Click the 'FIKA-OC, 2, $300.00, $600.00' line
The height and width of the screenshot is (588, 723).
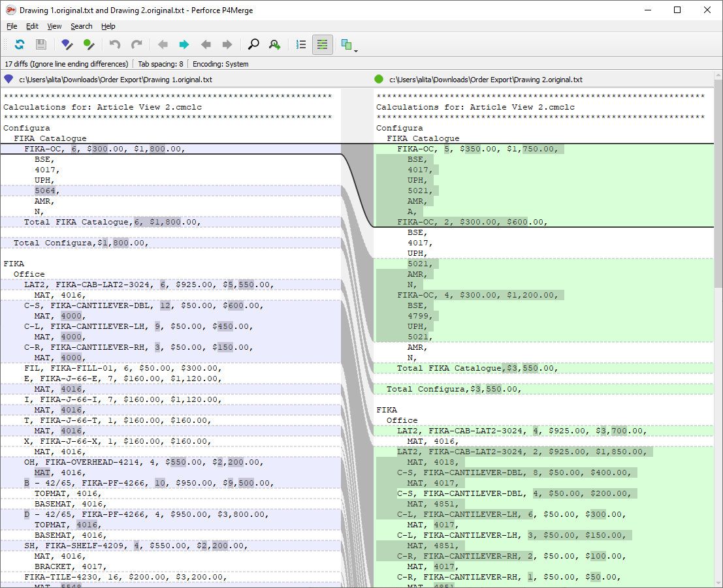[x=473, y=222]
